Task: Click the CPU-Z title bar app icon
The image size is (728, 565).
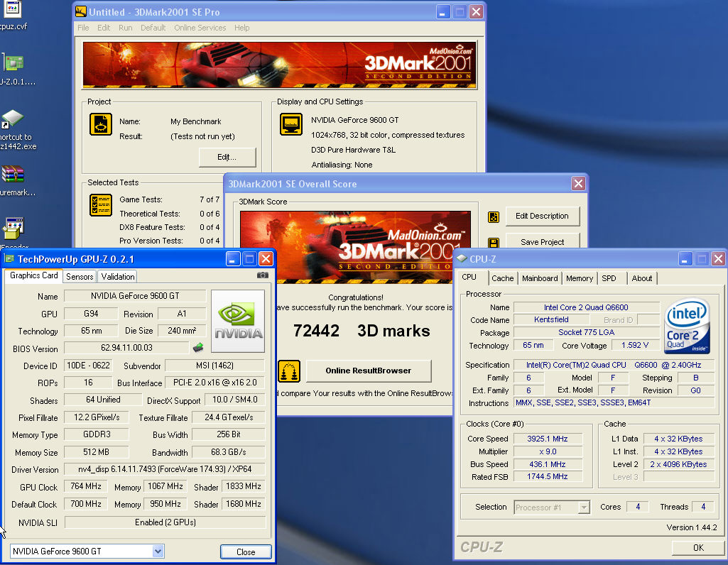Action: (x=462, y=259)
